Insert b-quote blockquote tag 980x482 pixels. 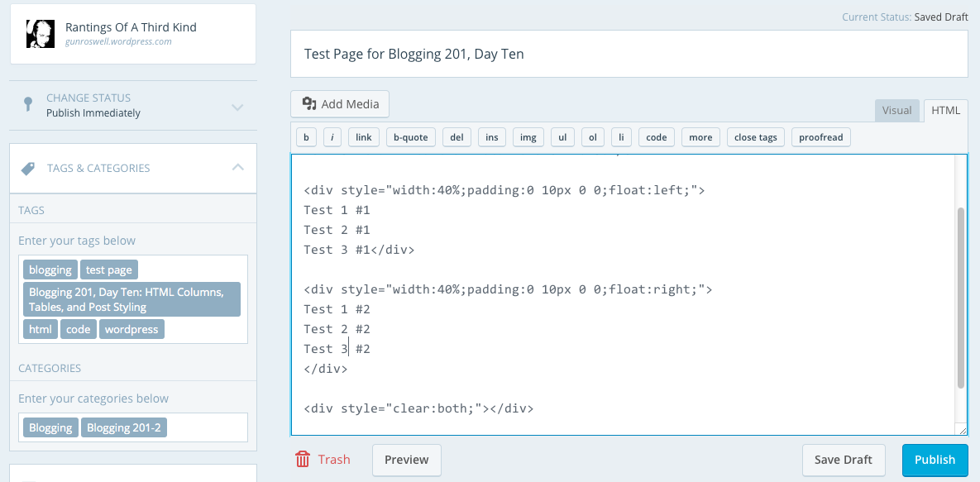[410, 137]
